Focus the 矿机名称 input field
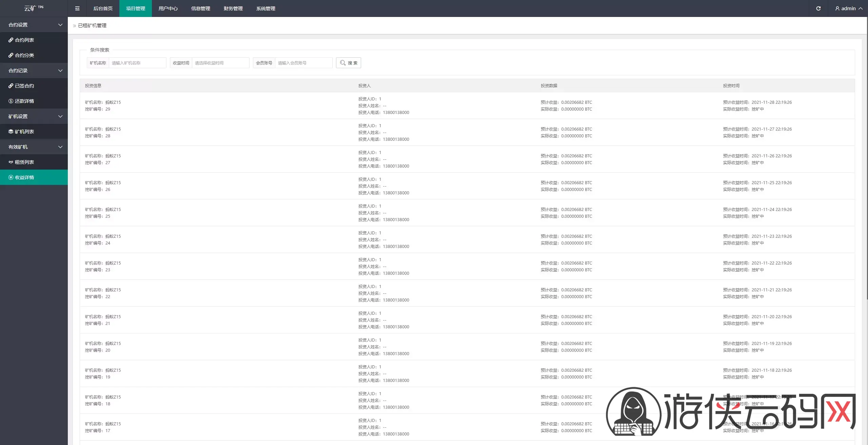This screenshot has height=445, width=868. tap(137, 63)
